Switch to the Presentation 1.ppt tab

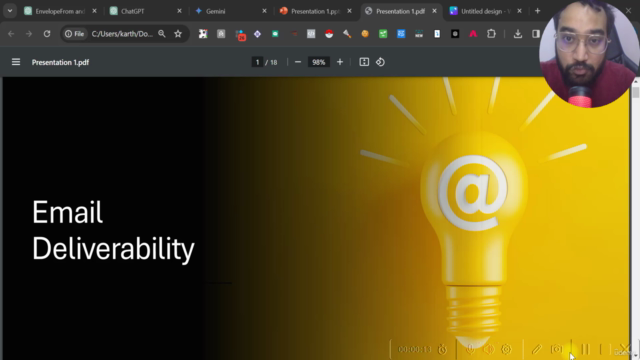click(x=315, y=11)
